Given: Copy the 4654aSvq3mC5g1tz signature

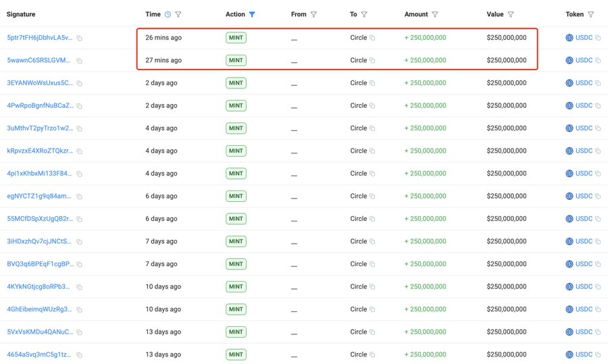Looking at the screenshot, I should pos(80,355).
